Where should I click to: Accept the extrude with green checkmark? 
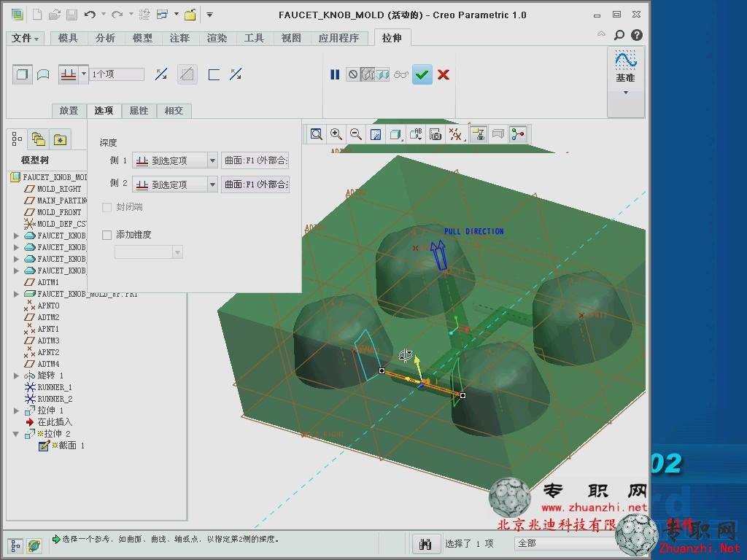422,74
